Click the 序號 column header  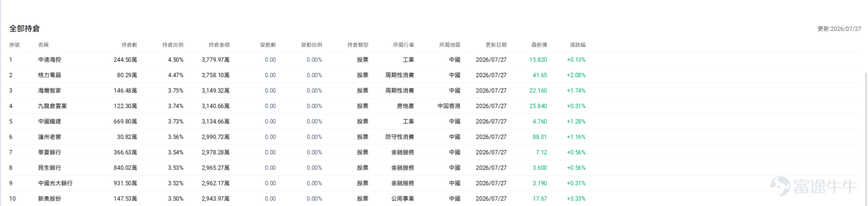15,45
